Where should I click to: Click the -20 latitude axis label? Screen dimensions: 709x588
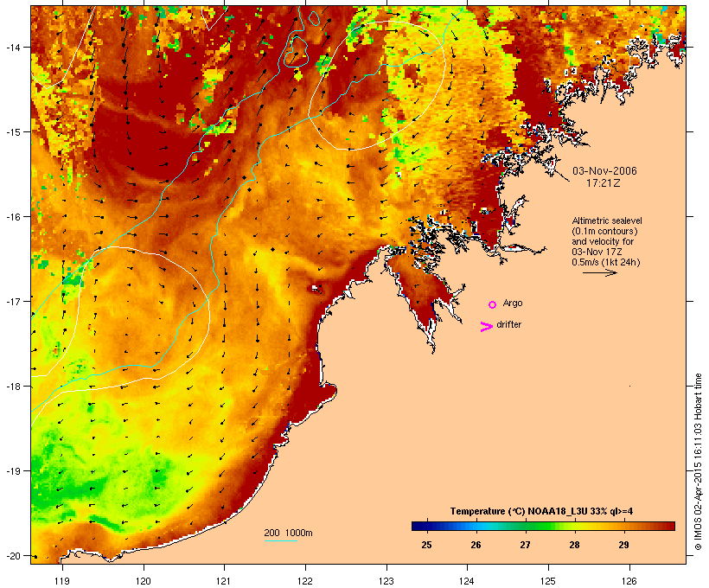(x=12, y=556)
